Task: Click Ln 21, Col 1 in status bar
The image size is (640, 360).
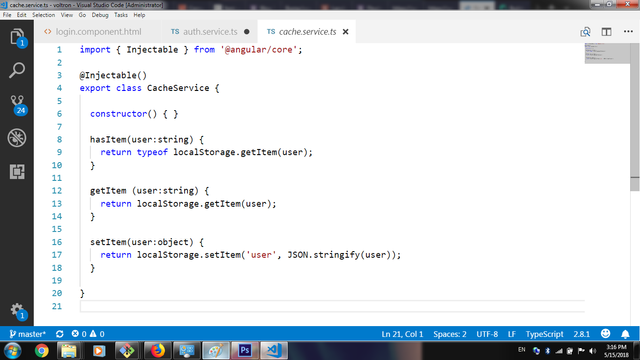Action: click(402, 334)
